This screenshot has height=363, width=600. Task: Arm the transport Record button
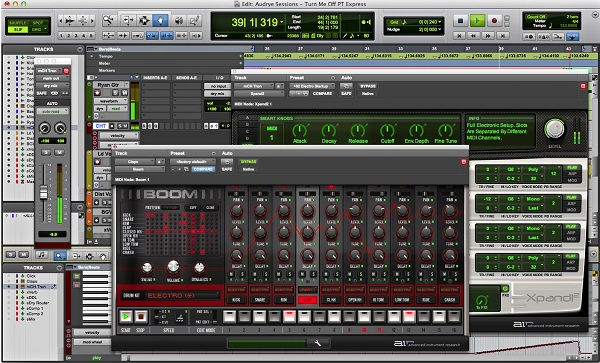[x=494, y=20]
